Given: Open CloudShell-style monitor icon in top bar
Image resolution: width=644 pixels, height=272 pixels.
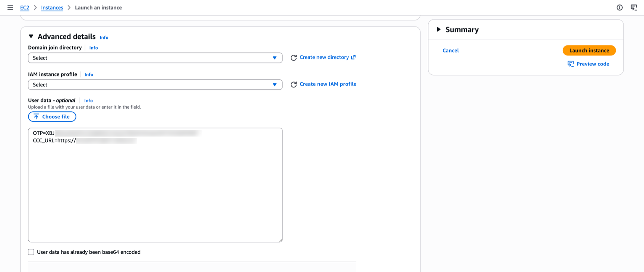Looking at the screenshot, I should 634,7.
